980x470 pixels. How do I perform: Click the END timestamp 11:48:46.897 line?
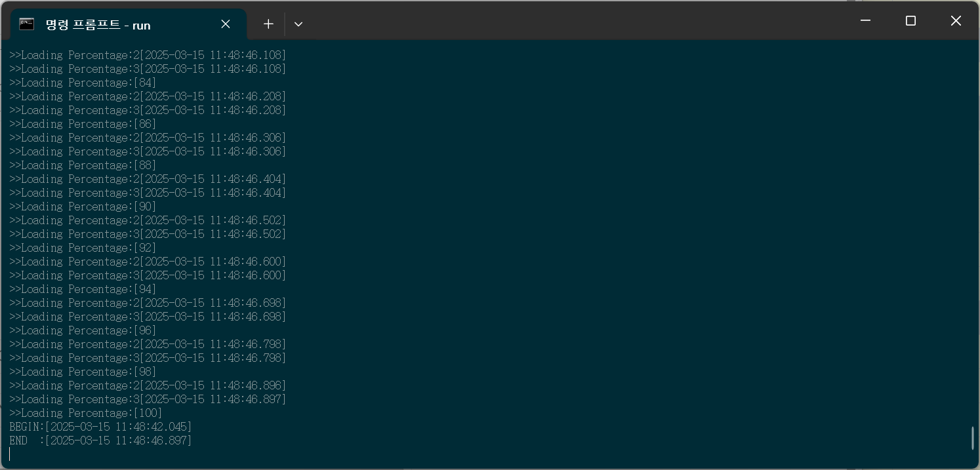click(x=100, y=441)
